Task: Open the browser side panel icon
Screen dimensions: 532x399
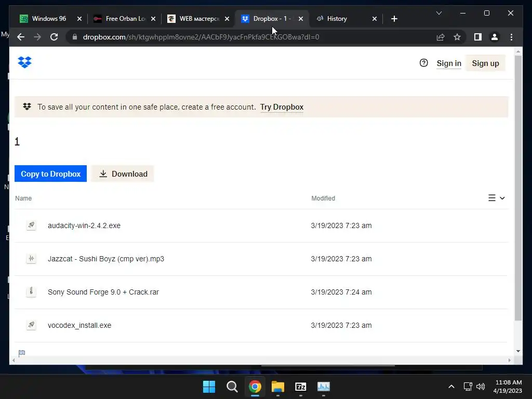Action: (478, 37)
